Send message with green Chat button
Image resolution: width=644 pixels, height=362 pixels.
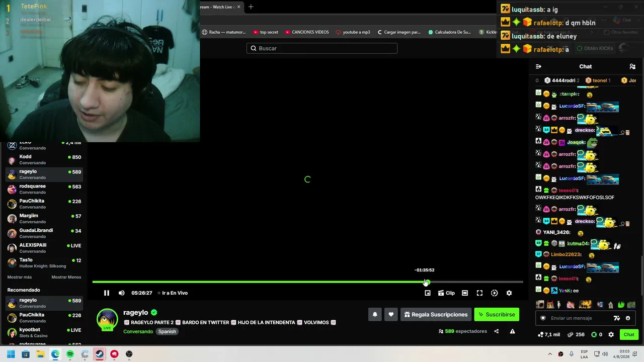(x=629, y=335)
